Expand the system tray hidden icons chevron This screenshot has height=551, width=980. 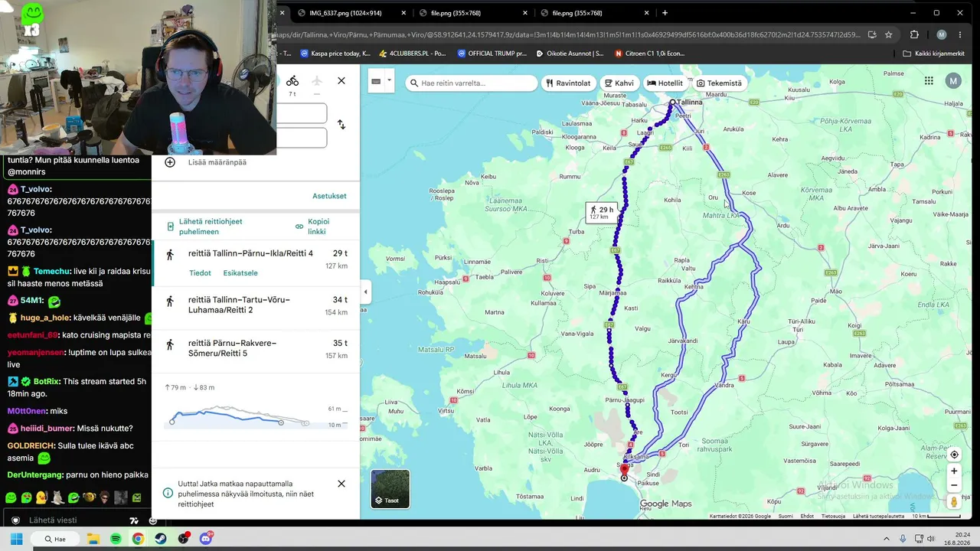(x=887, y=539)
